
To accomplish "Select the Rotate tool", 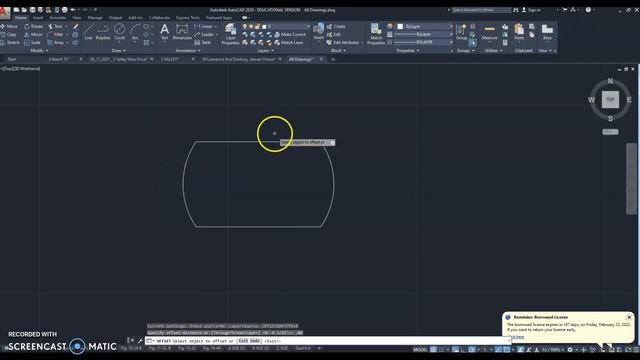I will point(33,27).
